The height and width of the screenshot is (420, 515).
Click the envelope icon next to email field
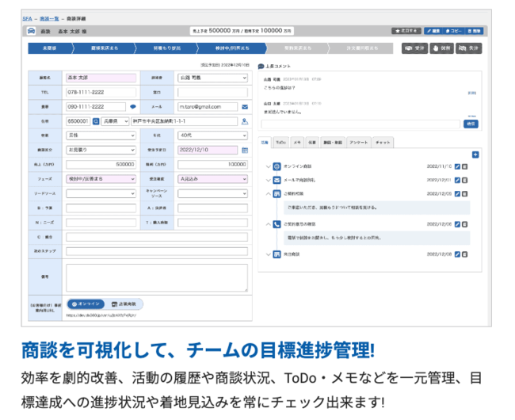point(245,106)
